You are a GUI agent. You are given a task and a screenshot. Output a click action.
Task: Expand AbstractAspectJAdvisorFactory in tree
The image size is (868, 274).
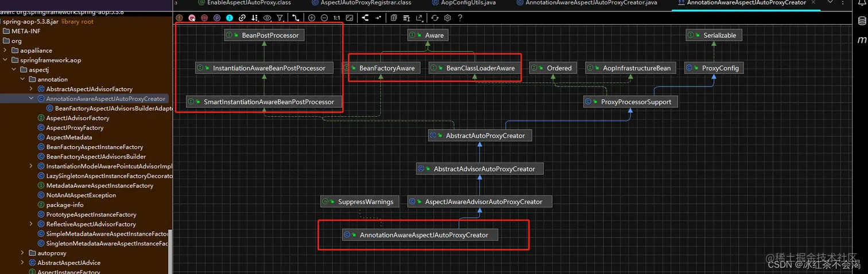pyautogui.click(x=31, y=89)
